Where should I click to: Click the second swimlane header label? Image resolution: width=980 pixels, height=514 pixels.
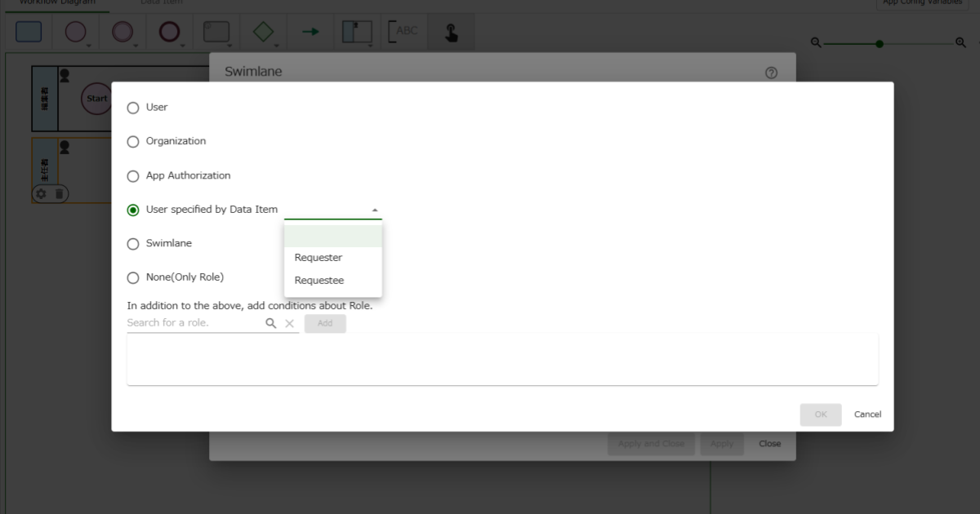click(x=45, y=170)
